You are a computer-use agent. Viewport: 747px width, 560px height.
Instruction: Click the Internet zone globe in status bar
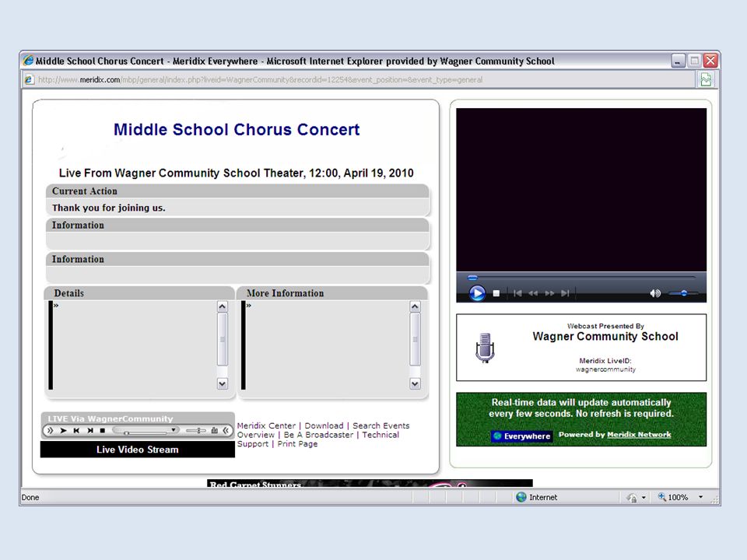click(x=521, y=497)
